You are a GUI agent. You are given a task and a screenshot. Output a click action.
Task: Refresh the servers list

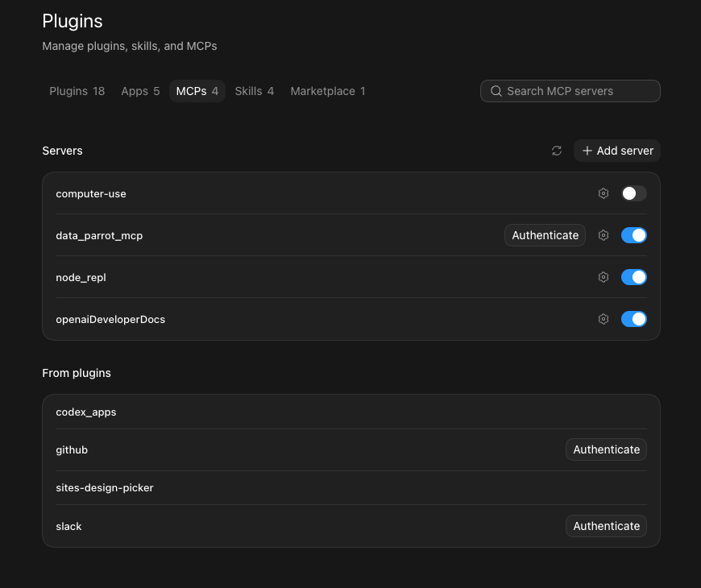557,151
